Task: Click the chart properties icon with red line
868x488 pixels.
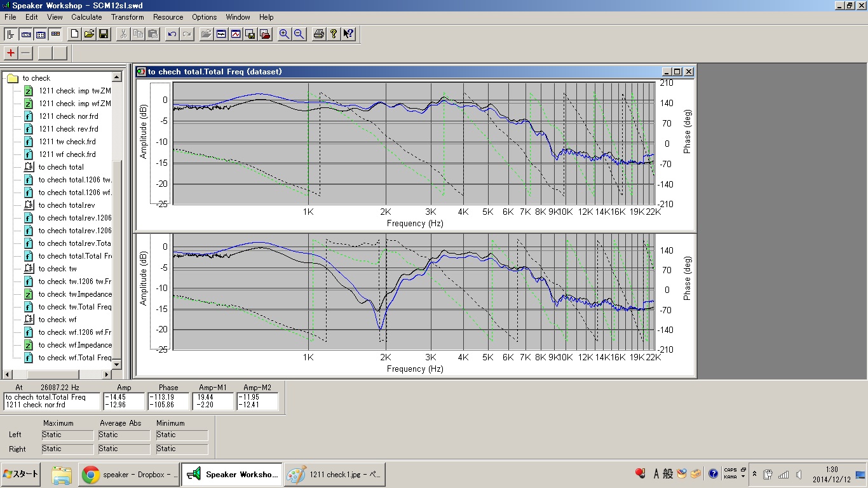Action: (x=236, y=34)
